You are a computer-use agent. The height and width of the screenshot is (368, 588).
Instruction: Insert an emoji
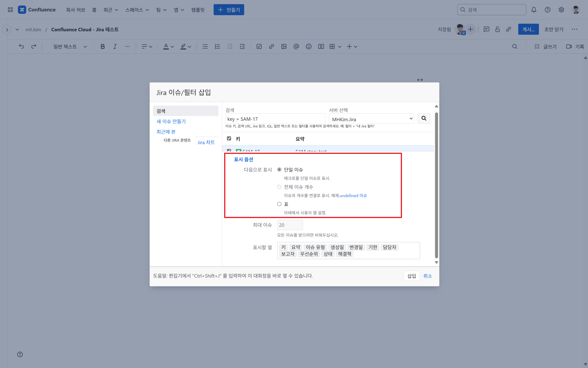point(308,46)
